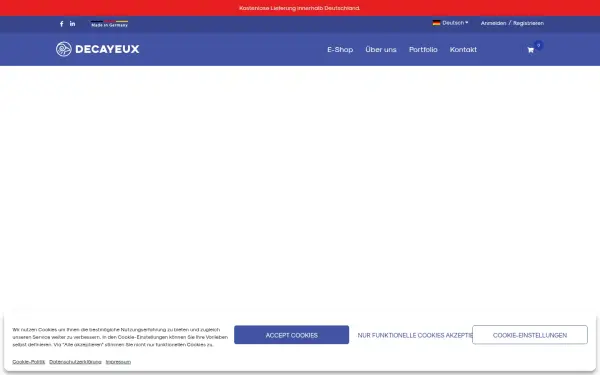Open the LinkedIn page icon
600x375 pixels.
pyautogui.click(x=72, y=24)
